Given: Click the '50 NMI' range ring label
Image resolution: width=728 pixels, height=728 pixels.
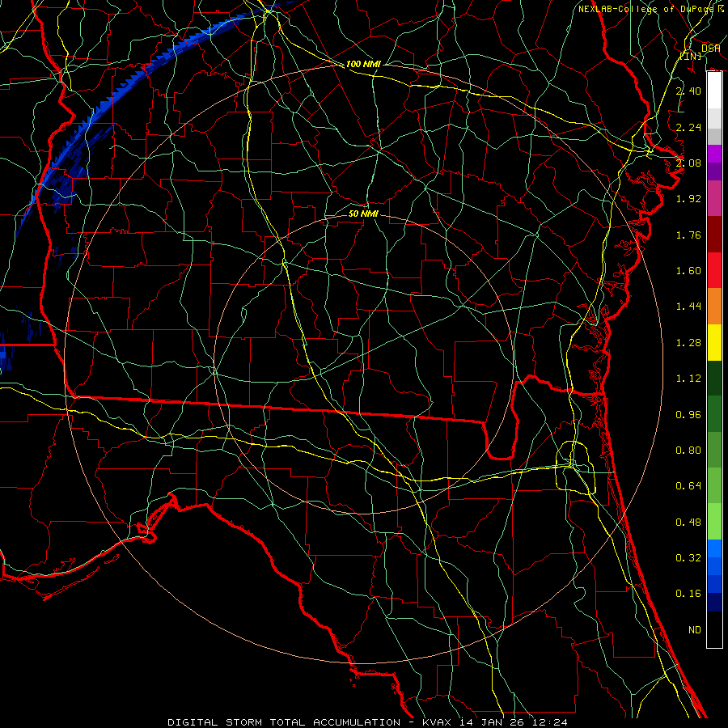Looking at the screenshot, I should click(x=363, y=214).
